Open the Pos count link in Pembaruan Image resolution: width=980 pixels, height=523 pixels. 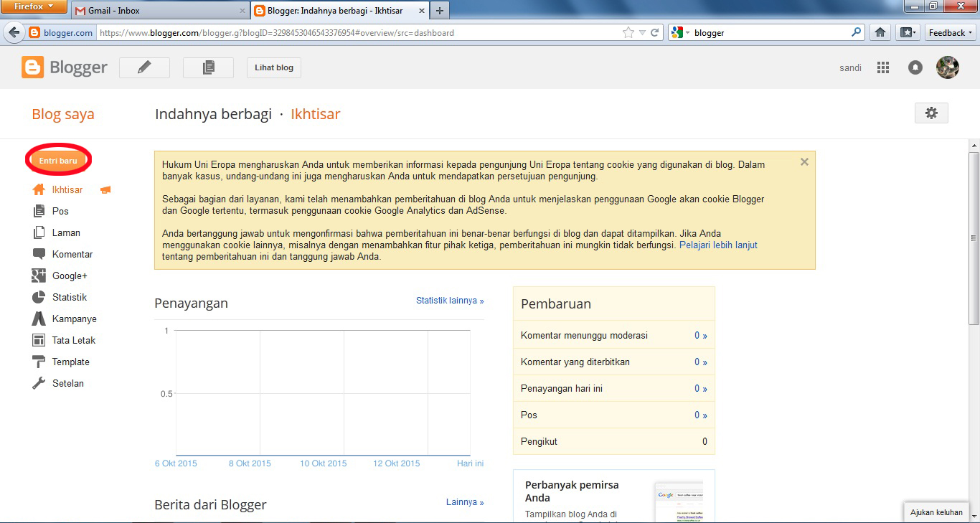[x=701, y=415]
